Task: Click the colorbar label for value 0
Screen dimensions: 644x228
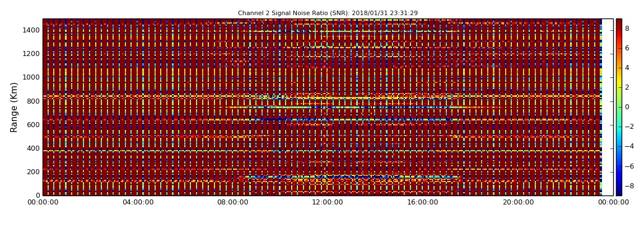Action: [627, 107]
